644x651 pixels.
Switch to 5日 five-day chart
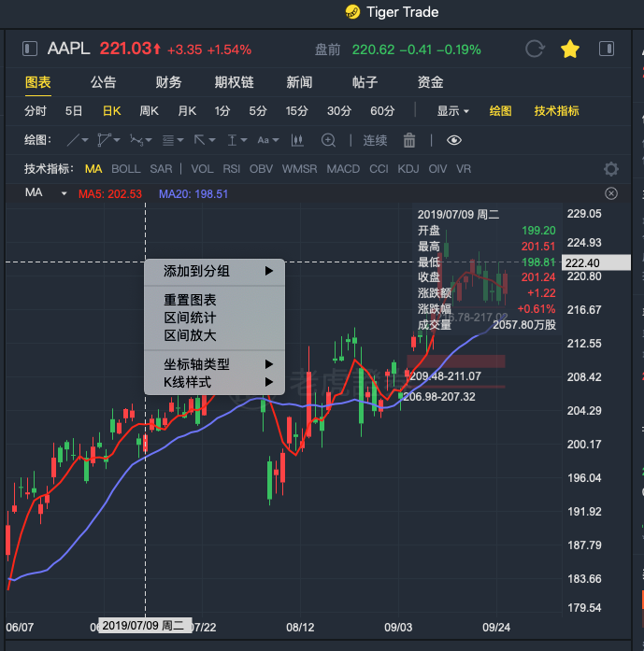pyautogui.click(x=74, y=111)
